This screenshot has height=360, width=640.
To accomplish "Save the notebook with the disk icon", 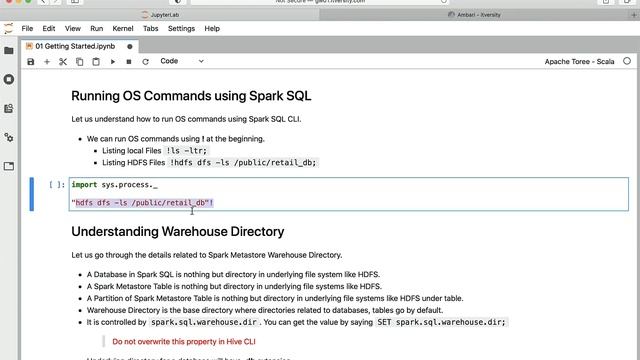I will pyautogui.click(x=31, y=62).
